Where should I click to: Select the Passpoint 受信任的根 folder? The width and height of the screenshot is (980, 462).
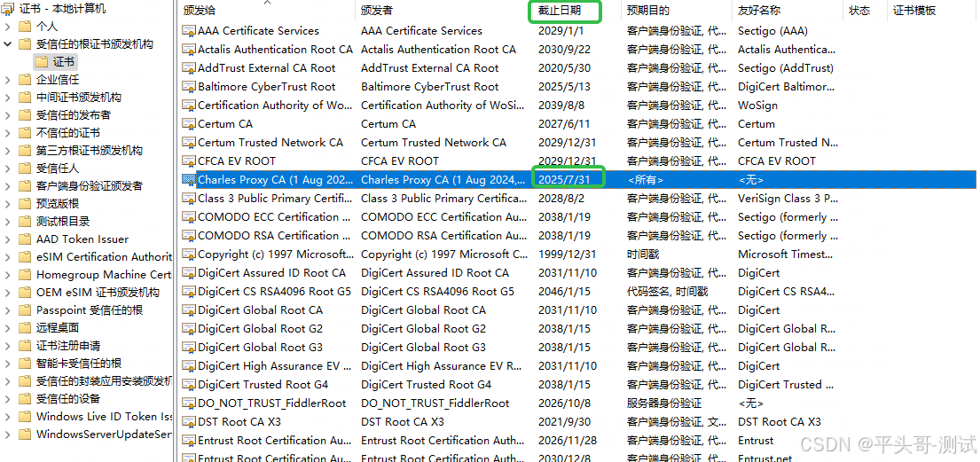click(x=90, y=310)
